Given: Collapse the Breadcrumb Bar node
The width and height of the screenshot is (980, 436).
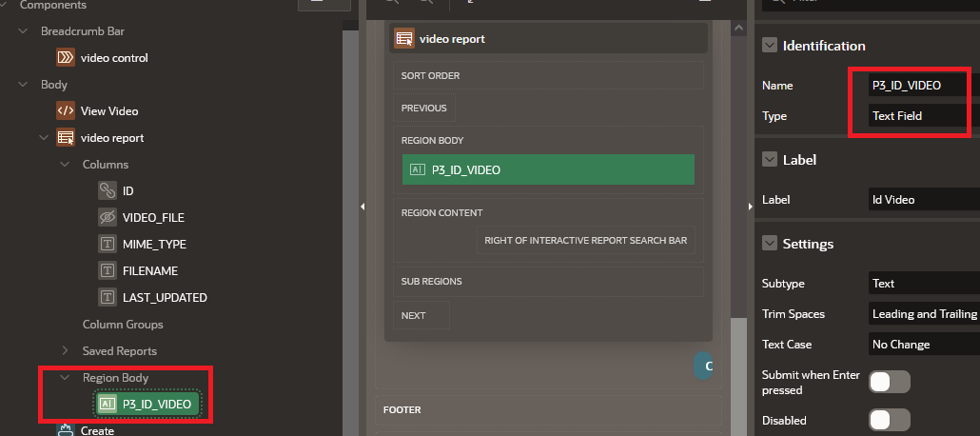Looking at the screenshot, I should [x=23, y=30].
